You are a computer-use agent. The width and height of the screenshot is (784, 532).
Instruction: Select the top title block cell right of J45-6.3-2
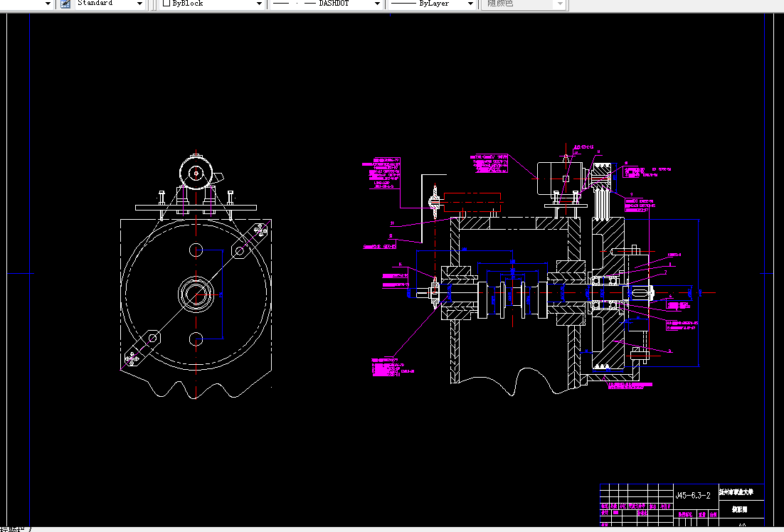[x=741, y=492]
